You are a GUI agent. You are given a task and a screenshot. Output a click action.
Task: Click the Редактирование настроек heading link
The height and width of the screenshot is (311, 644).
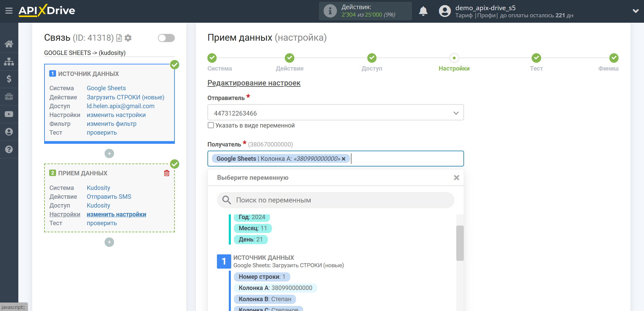tap(254, 83)
